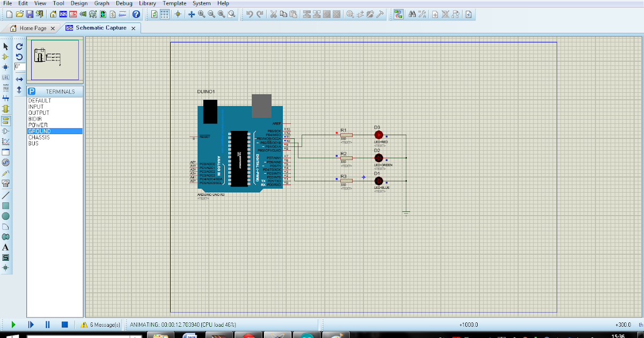Viewport: 644px width, 338px height.
Task: View the '6 Message(s)' simulation log
Action: [x=100, y=325]
